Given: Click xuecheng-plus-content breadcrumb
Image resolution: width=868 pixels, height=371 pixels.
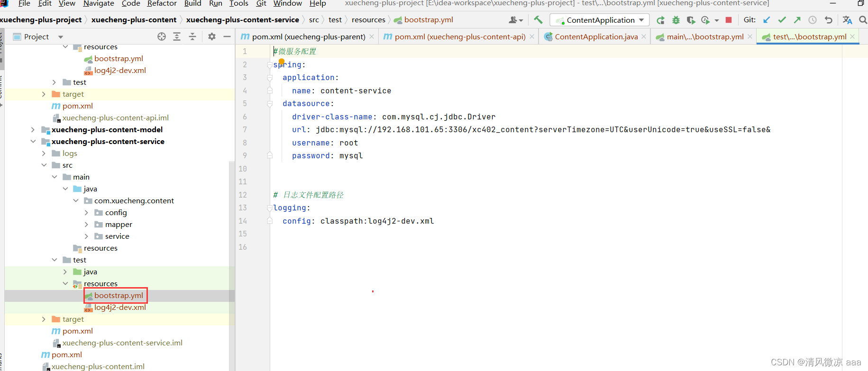Looking at the screenshot, I should tap(134, 20).
